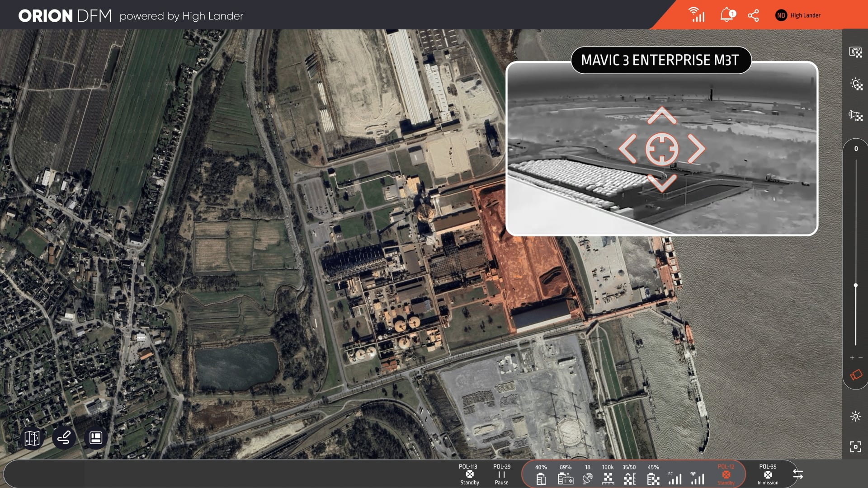Toggle screen brightness sun icon

[x=855, y=416]
